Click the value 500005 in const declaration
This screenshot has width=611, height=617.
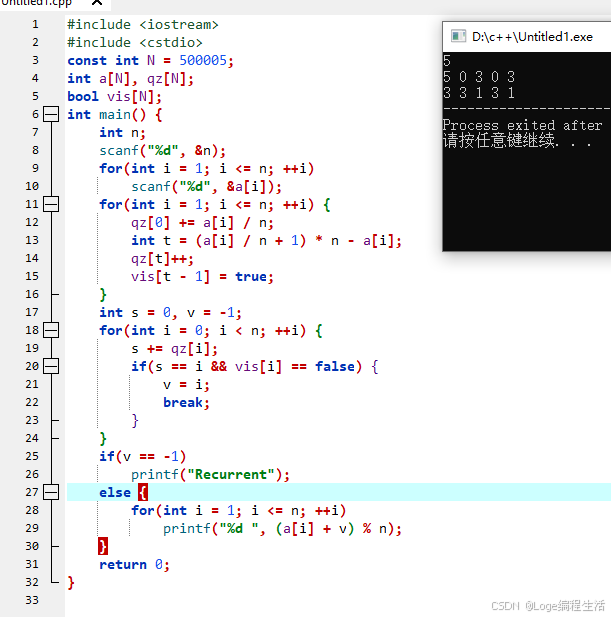point(203,60)
